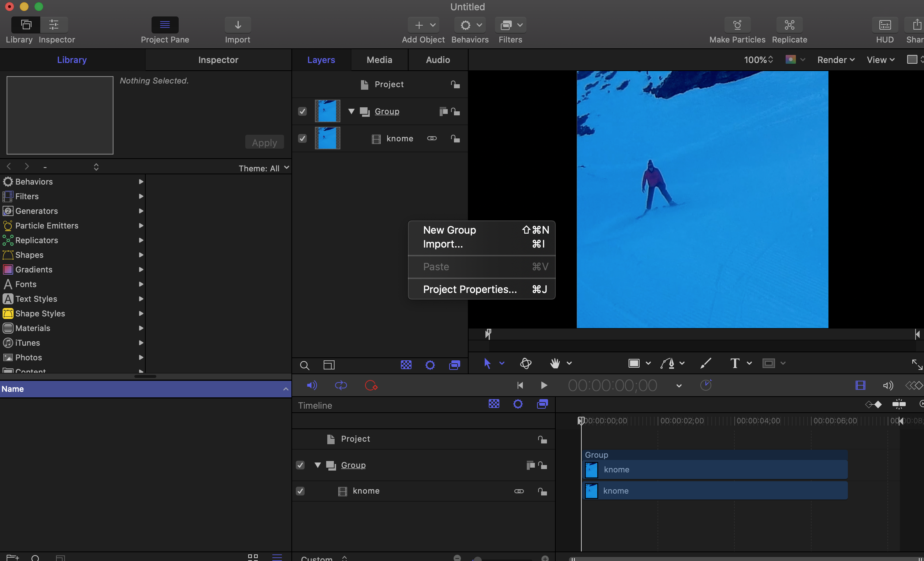Click the Record animation button
The height and width of the screenshot is (561, 924).
371,385
